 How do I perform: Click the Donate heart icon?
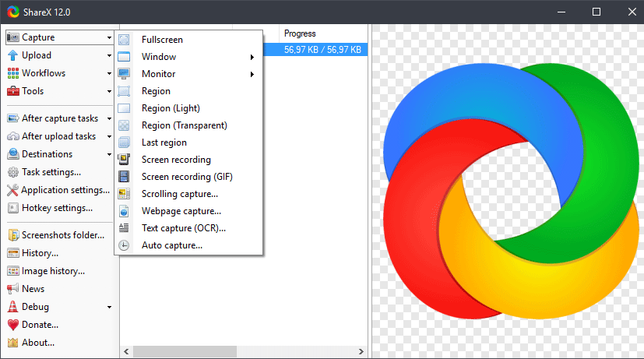tap(13, 325)
